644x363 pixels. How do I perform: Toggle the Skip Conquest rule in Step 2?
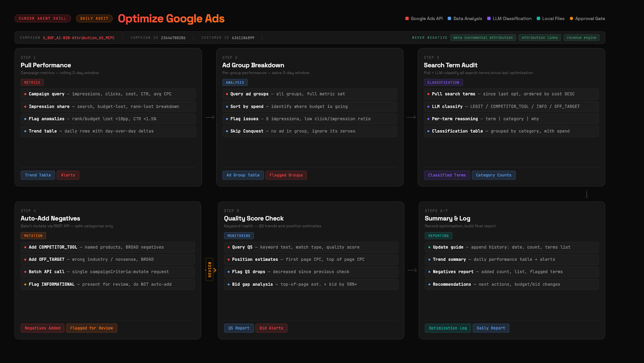coord(310,131)
